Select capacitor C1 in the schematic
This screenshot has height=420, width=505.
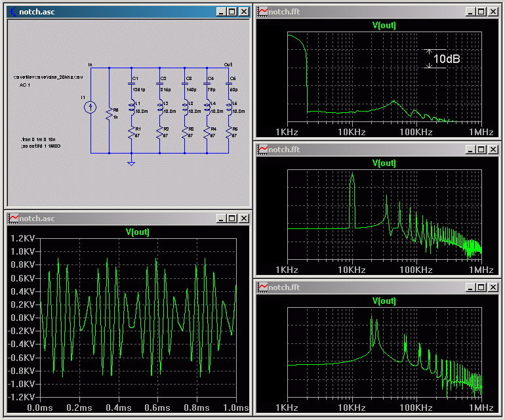click(131, 83)
